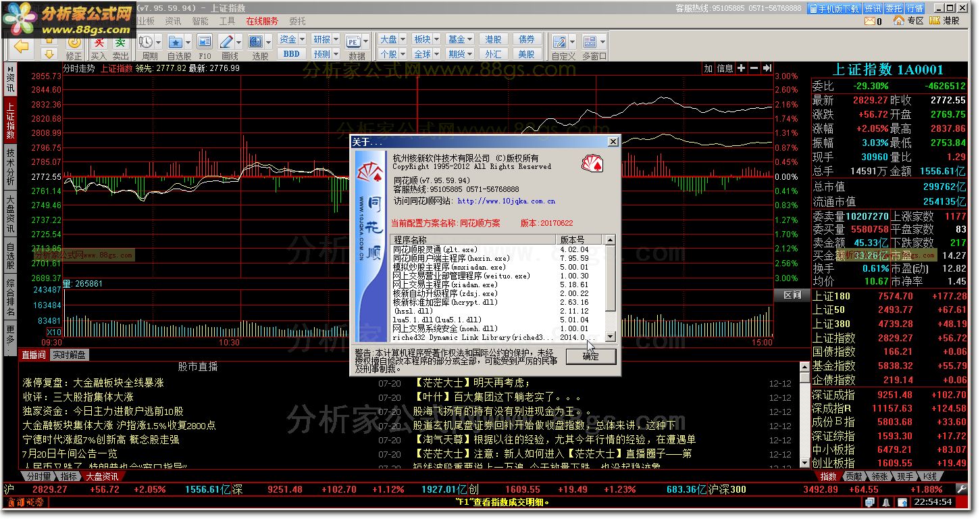Viewport: 980px width, 519px height.
Task: Click the bell alert icon in status bar
Action: 885,502
